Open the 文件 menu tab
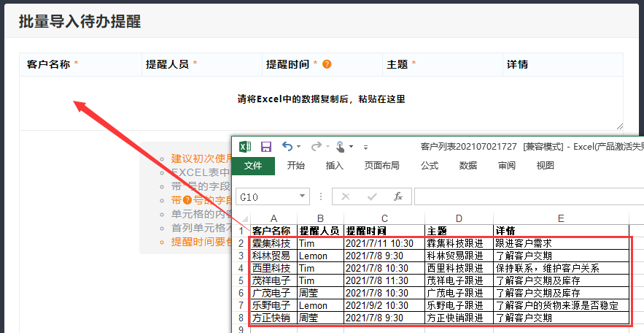Viewport: 644px width, 333px height. click(253, 166)
